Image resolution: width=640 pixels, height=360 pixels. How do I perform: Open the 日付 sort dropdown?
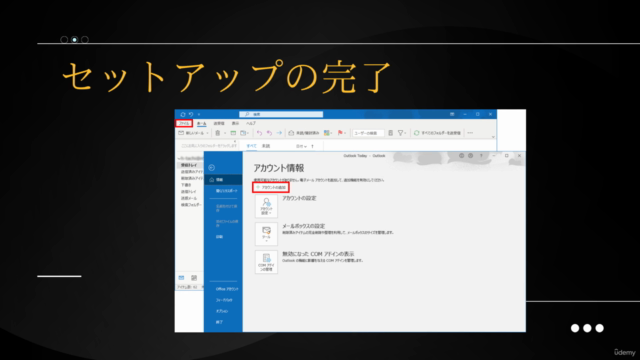(301, 146)
